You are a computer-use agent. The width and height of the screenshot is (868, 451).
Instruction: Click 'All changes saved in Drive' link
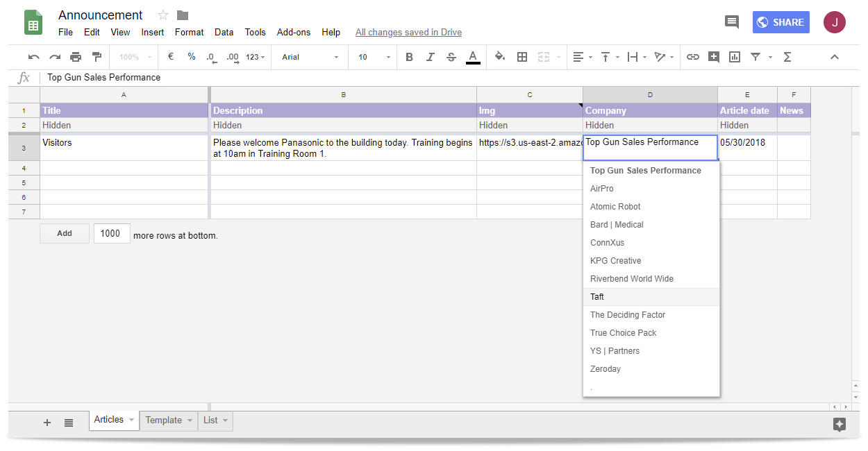(x=408, y=32)
